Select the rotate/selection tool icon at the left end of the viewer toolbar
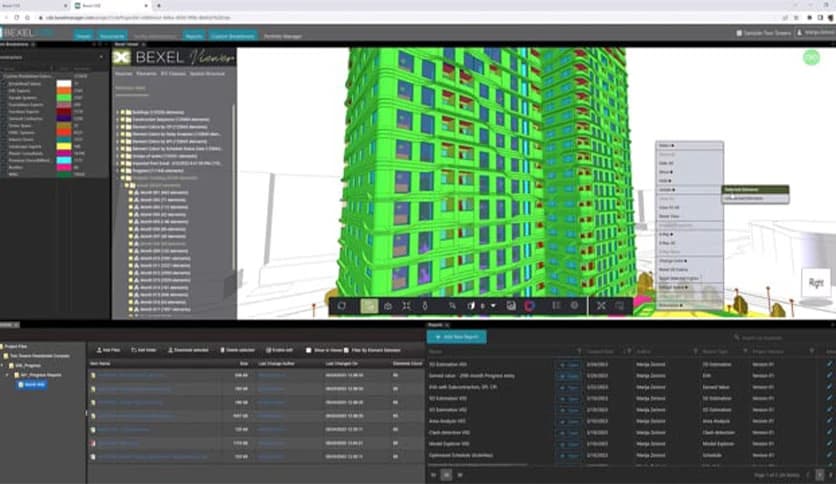The image size is (836, 484). 342,305
